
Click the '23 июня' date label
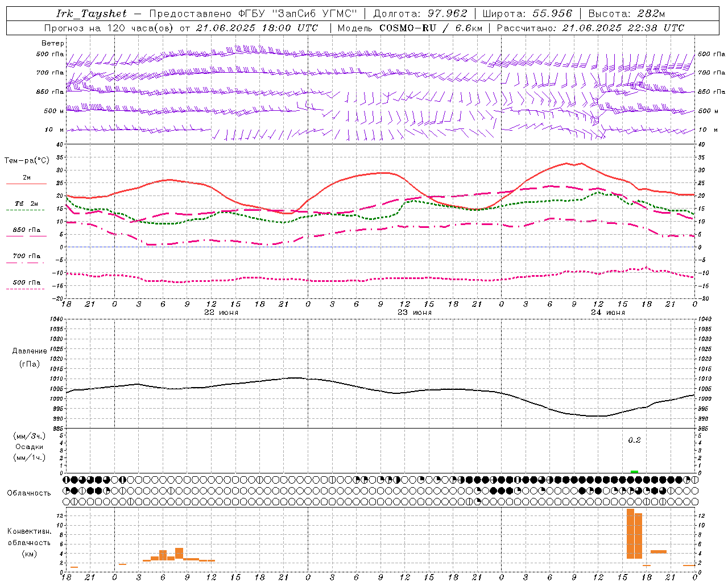click(415, 313)
